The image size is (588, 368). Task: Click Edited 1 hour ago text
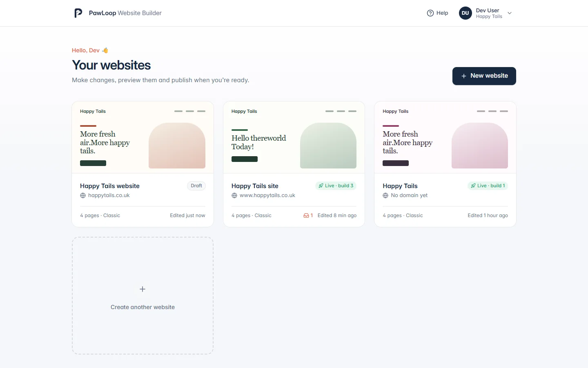click(x=488, y=215)
